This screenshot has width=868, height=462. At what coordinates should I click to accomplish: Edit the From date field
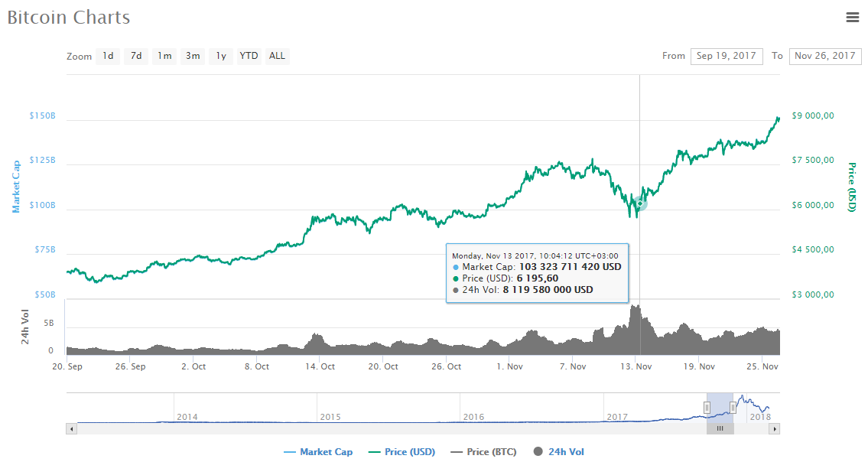tap(727, 56)
